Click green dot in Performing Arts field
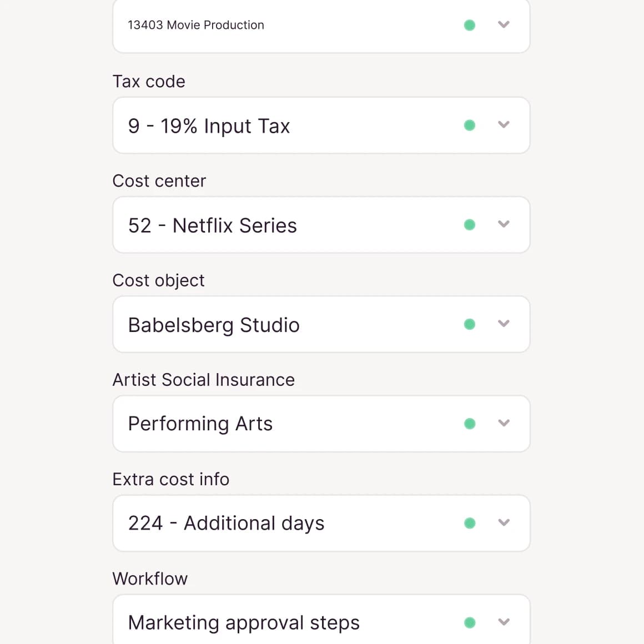644x644 pixels. click(x=470, y=424)
